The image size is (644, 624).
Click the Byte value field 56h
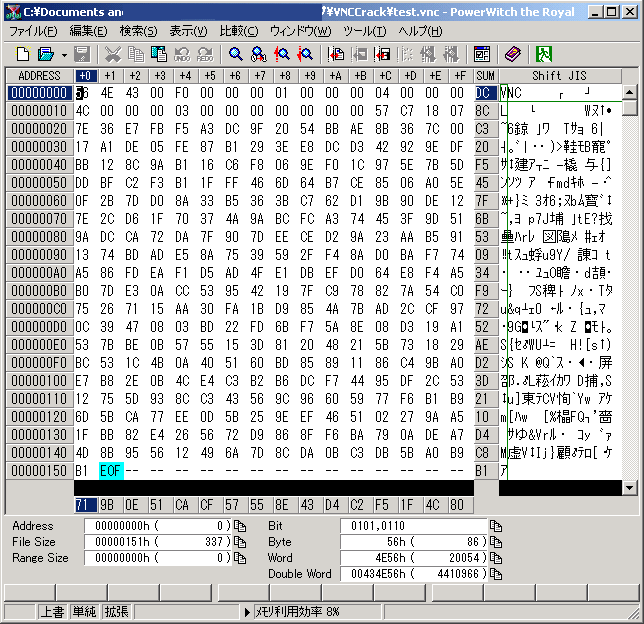click(414, 542)
